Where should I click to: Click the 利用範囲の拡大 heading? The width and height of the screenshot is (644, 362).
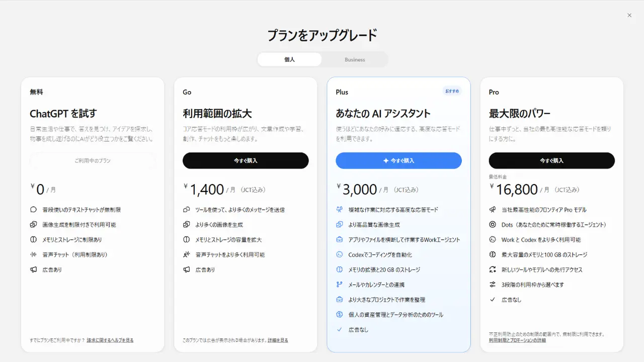point(217,113)
